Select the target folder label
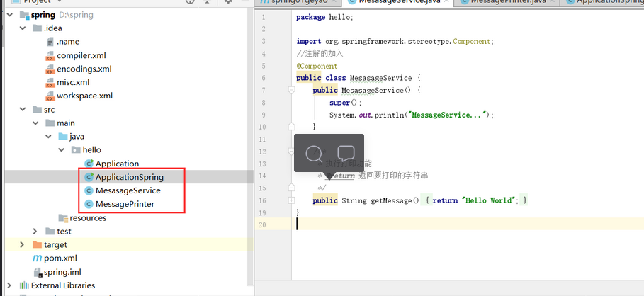 point(55,245)
